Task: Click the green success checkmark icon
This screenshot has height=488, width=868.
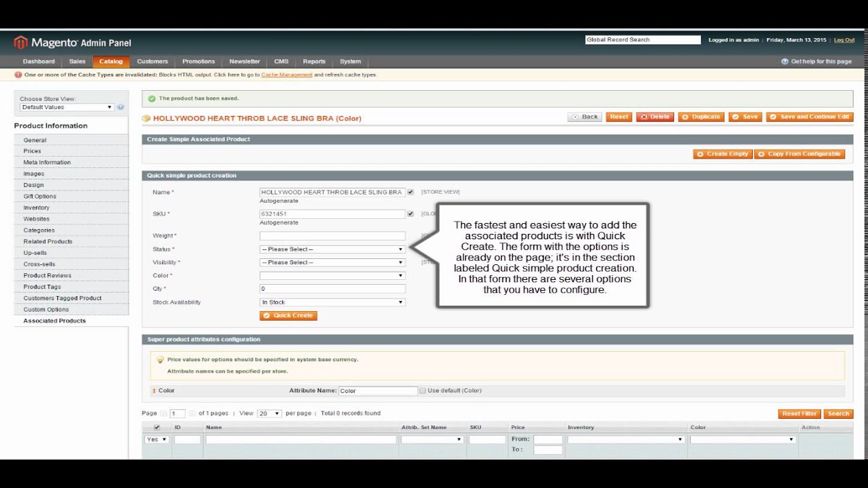Action: (x=152, y=98)
